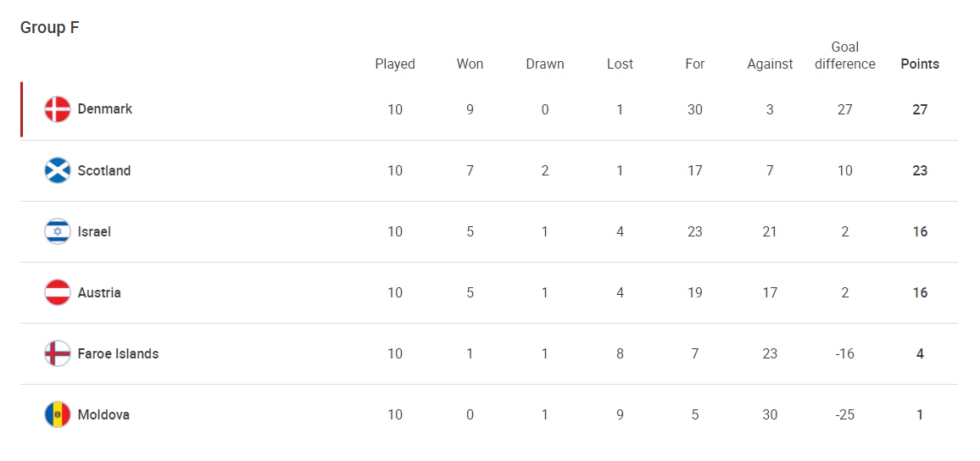Click the Scotland flag icon
Image resolution: width=980 pixels, height=461 pixels.
[x=58, y=170]
